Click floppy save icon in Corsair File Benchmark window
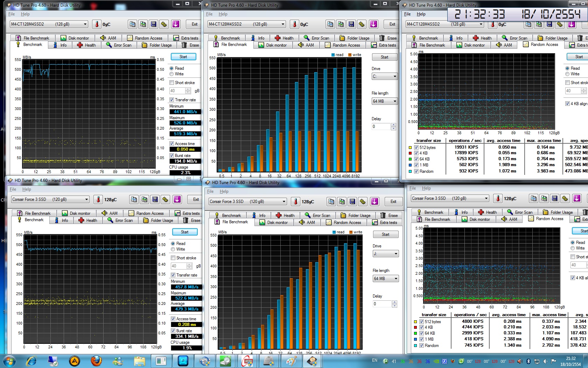The width and height of the screenshot is (588, 368). pyautogui.click(x=352, y=202)
